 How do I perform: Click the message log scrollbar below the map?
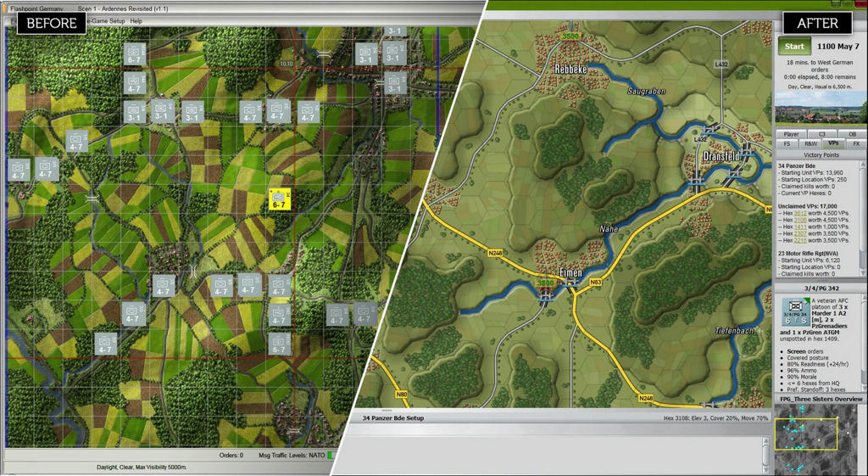pos(766,456)
